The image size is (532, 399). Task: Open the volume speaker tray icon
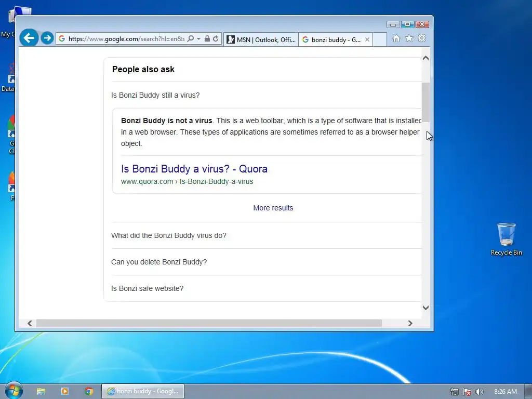pyautogui.click(x=479, y=392)
